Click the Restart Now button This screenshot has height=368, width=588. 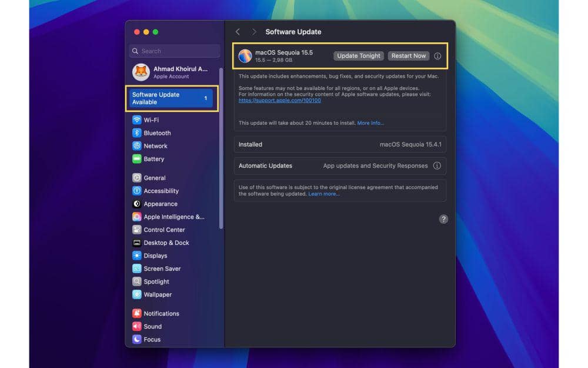pos(409,56)
